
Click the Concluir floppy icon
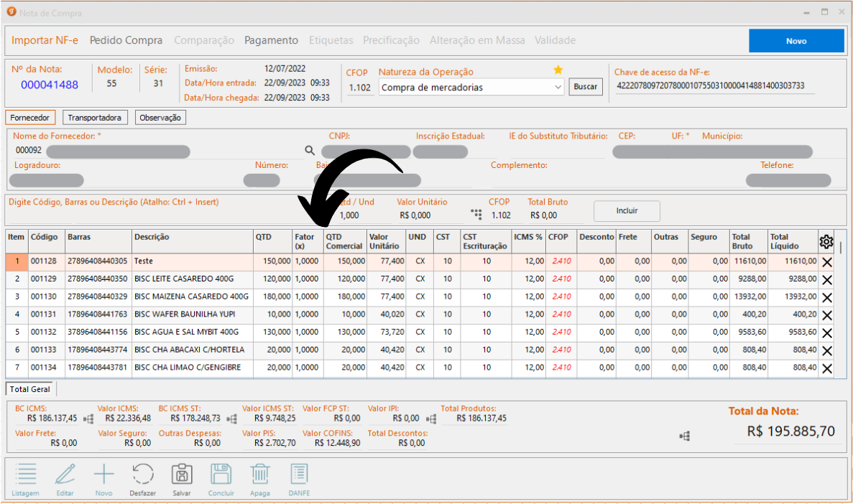(x=221, y=474)
